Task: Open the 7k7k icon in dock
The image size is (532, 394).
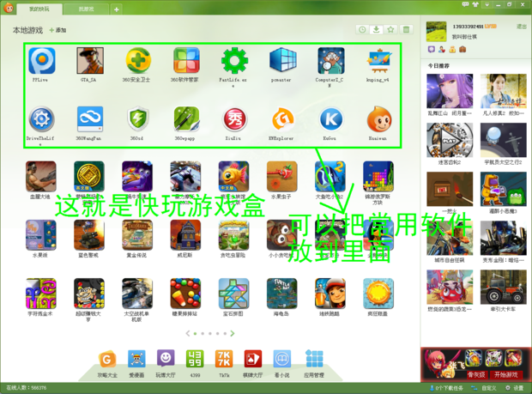Action: click(223, 359)
